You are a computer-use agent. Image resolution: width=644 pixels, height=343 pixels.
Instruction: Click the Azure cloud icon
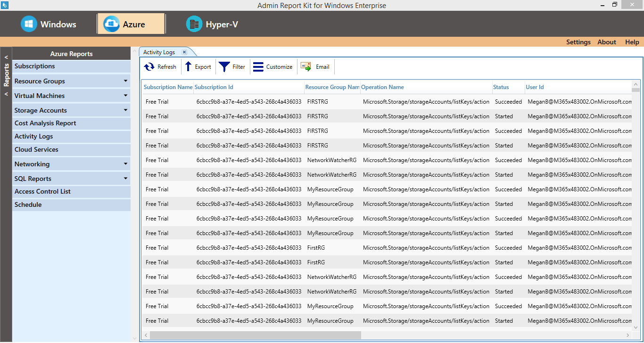[112, 24]
